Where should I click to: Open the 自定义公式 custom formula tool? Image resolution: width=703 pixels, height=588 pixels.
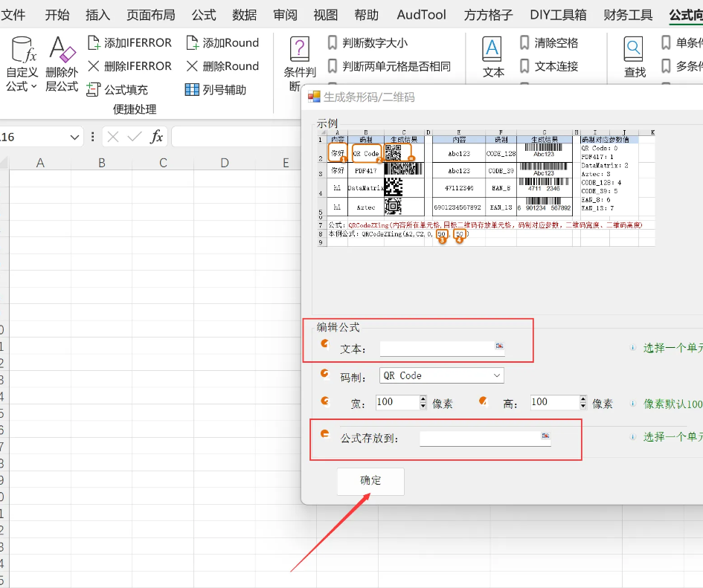(22, 65)
